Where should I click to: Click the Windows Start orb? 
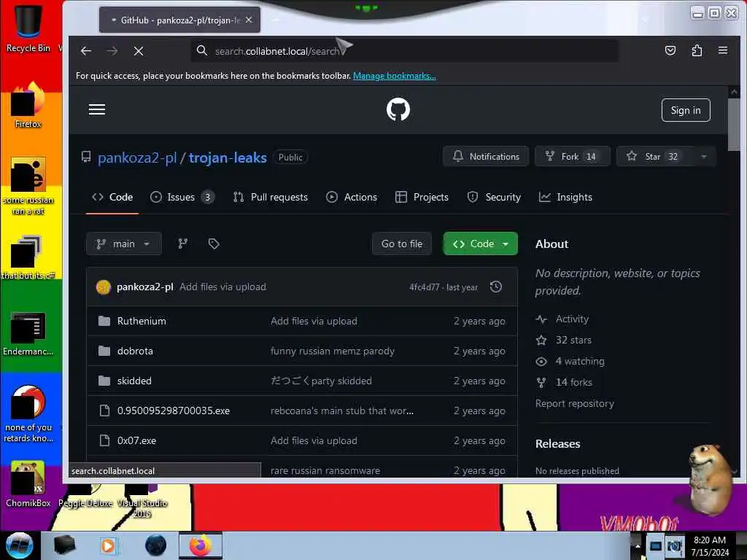pos(20,545)
